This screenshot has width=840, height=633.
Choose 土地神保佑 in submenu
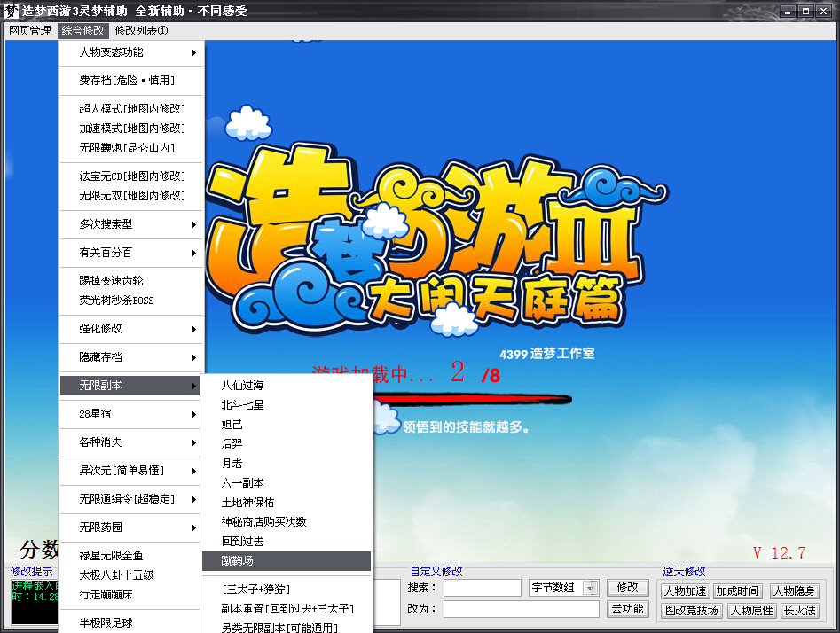(x=287, y=503)
